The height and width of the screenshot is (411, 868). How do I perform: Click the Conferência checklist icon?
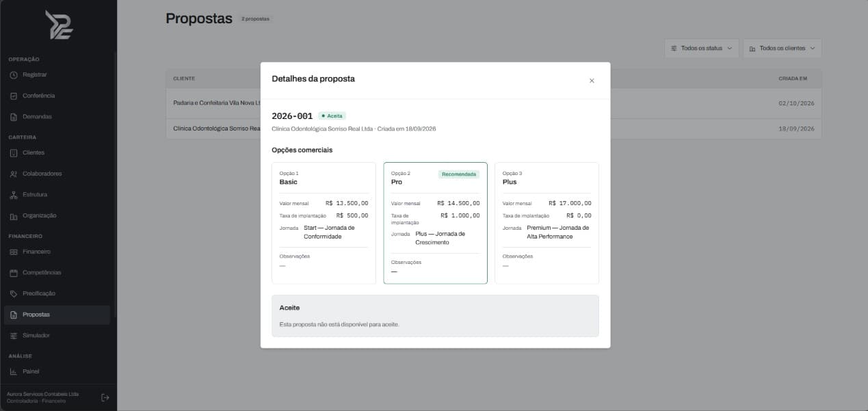(14, 96)
